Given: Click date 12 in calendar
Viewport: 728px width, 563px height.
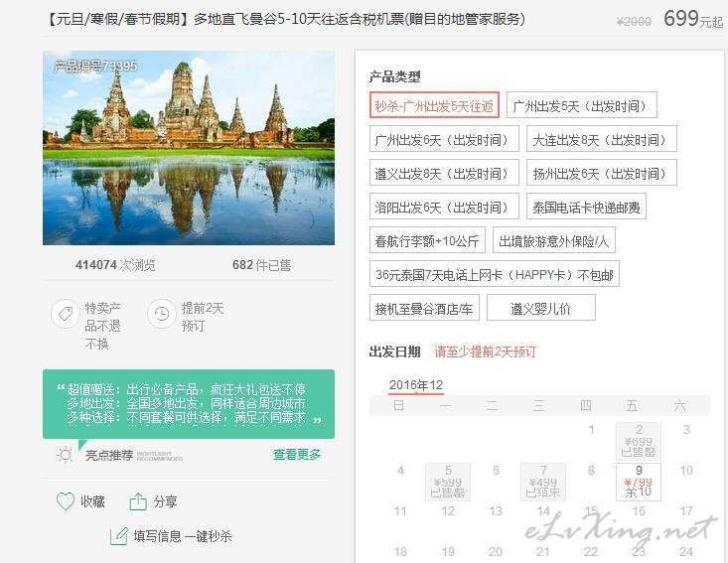Looking at the screenshot, I should (x=448, y=511).
